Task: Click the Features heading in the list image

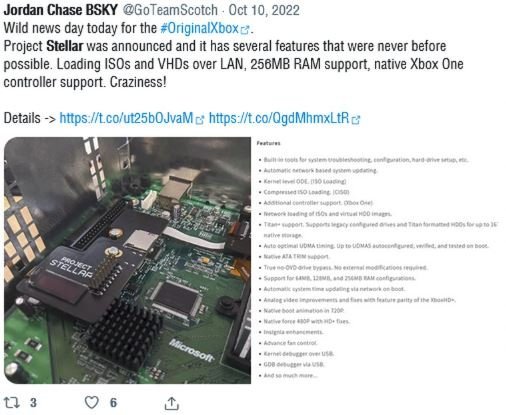Action: [268, 143]
